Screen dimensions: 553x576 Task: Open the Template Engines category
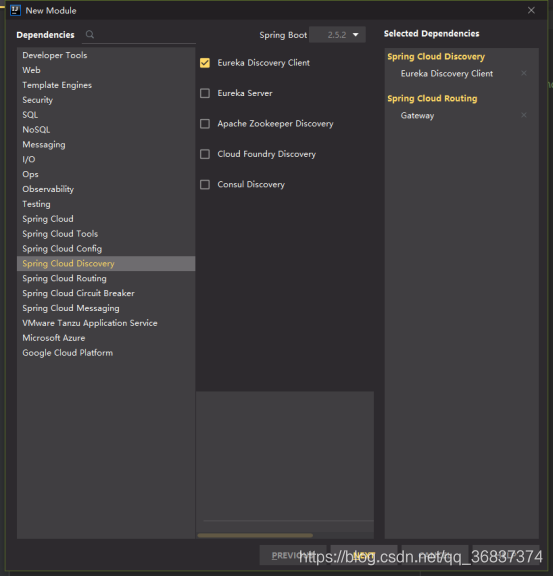pos(106,85)
